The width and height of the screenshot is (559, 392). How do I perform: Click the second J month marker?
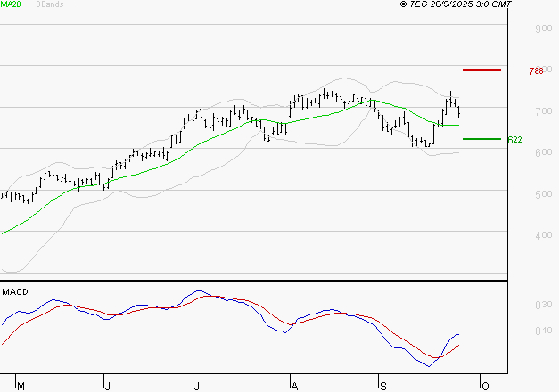(x=196, y=387)
